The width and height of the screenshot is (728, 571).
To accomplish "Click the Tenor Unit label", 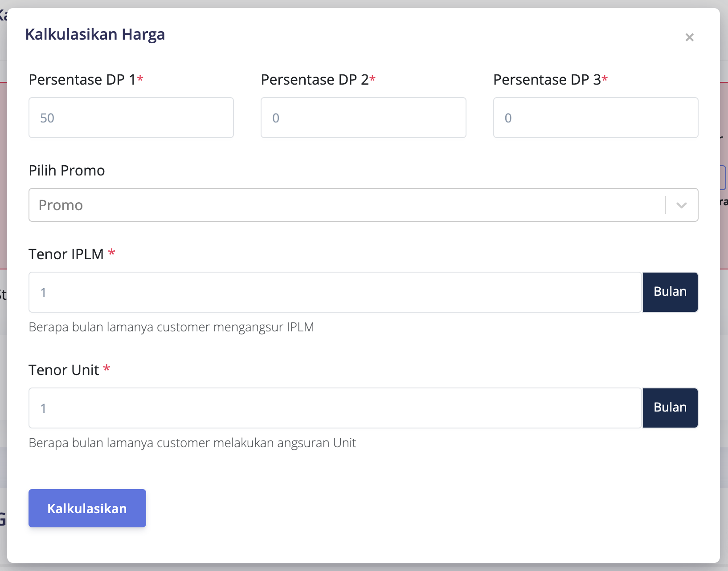I will click(64, 370).
